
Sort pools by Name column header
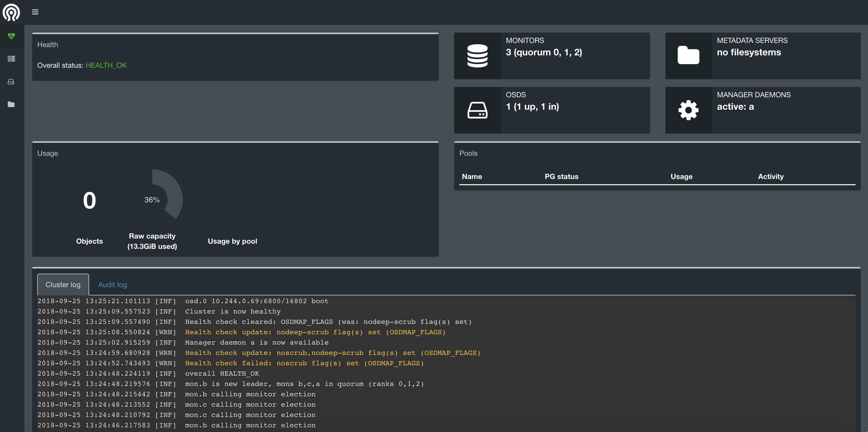[x=472, y=176]
